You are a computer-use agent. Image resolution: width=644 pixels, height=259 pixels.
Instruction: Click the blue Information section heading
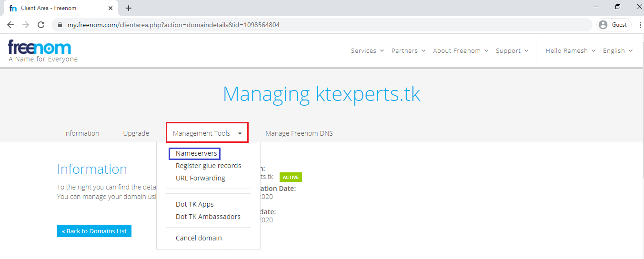[92, 169]
